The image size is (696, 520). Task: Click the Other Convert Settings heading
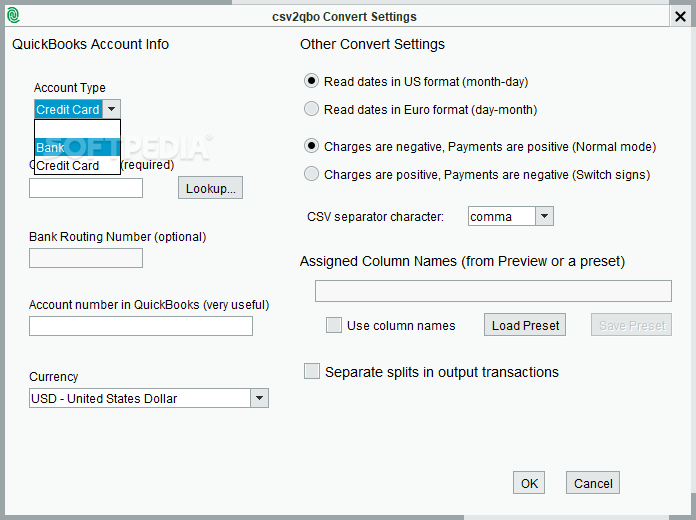tap(372, 44)
